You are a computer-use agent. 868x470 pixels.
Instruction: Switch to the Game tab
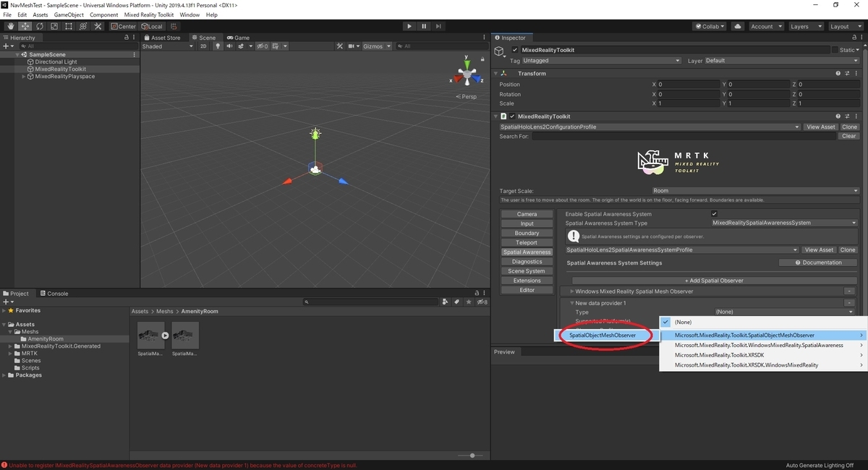click(238, 38)
